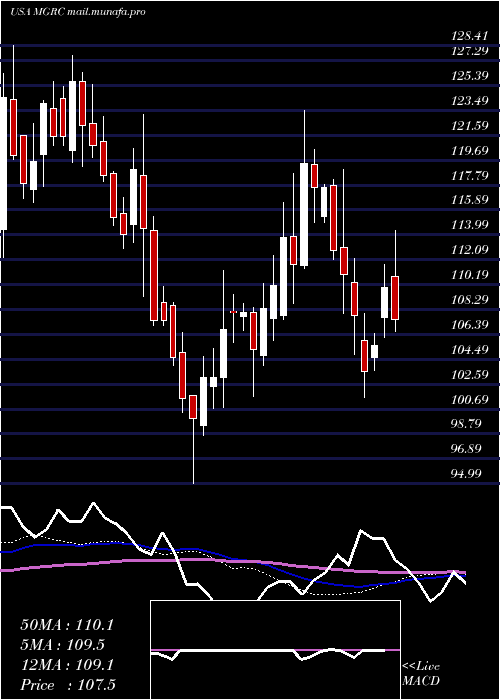
Task: Select the 121.59 price axis label
Action: point(468,126)
